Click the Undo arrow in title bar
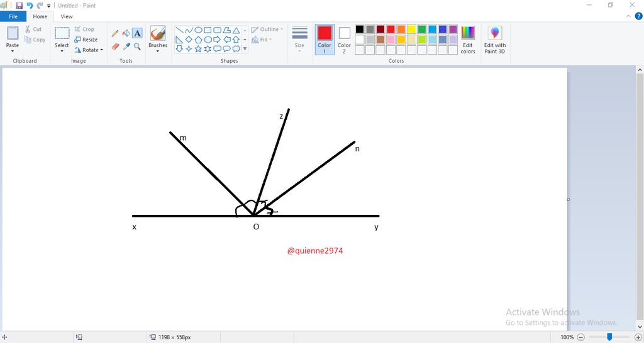Image resolution: width=644 pixels, height=343 pixels. (x=30, y=6)
